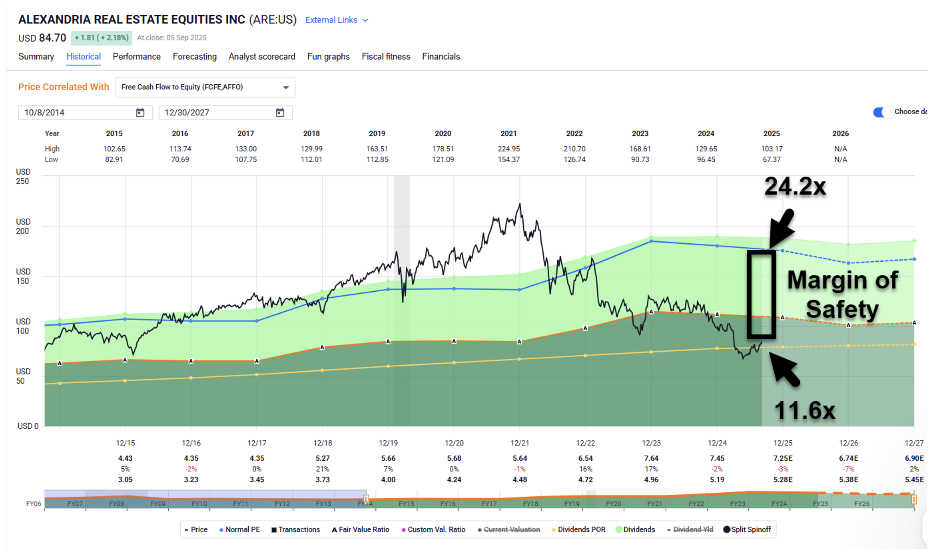Enable the Dividend Yld legend series
The height and width of the screenshot is (560, 951).
pyautogui.click(x=690, y=530)
